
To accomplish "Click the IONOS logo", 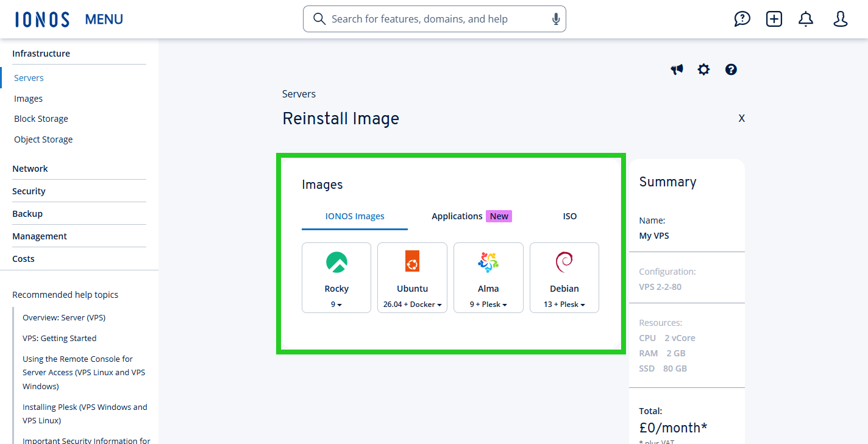I will tap(42, 19).
